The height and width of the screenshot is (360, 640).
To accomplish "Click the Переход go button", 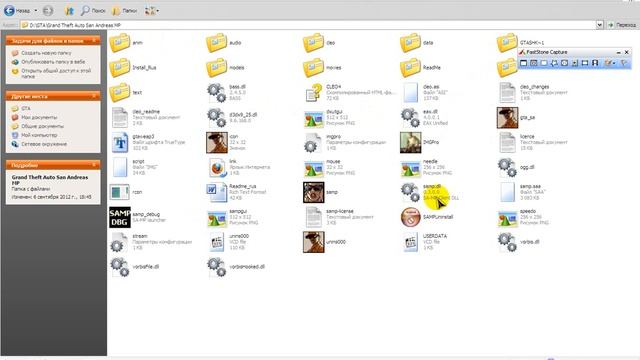I will tap(622, 25).
